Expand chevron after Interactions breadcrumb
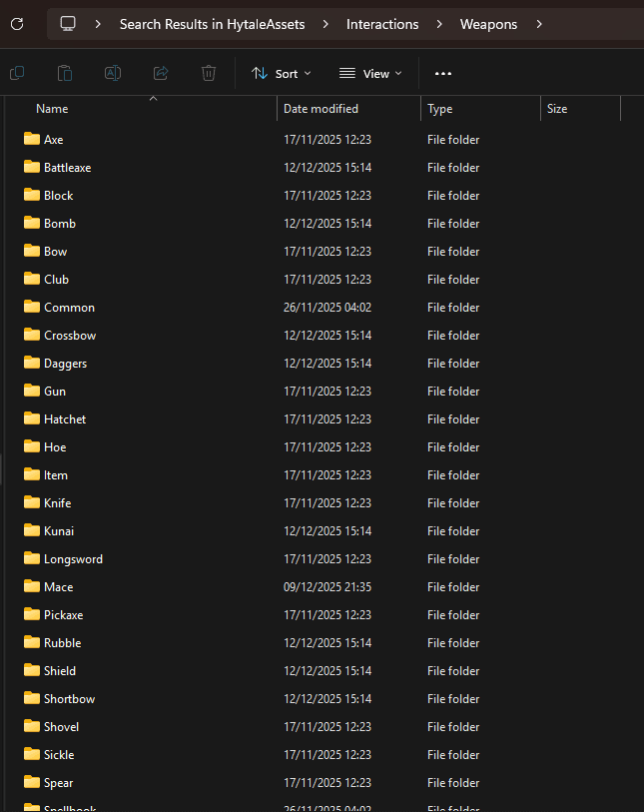The width and height of the screenshot is (644, 812). pyautogui.click(x=439, y=24)
